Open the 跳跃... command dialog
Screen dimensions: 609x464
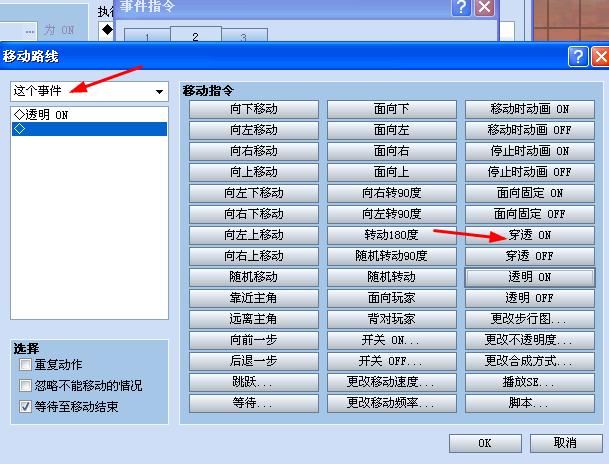[254, 382]
